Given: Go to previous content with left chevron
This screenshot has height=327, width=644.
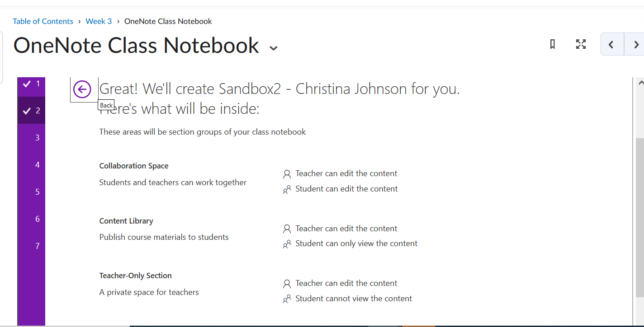Looking at the screenshot, I should click(x=611, y=44).
